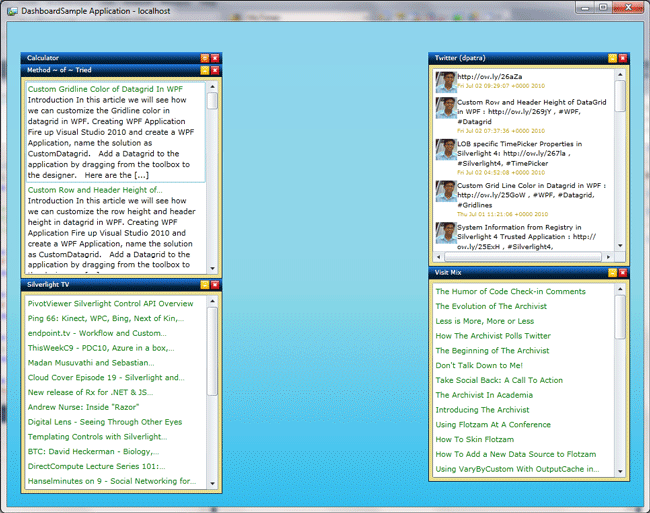The image size is (650, 513).
Task: Click Twitter widget scroll-right arrow
Action: click(608, 257)
